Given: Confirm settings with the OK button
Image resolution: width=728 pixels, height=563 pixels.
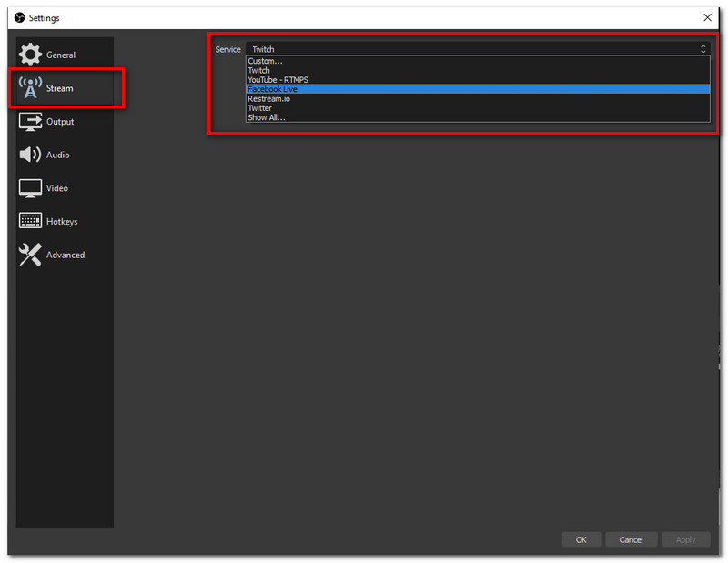Looking at the screenshot, I should (x=581, y=539).
